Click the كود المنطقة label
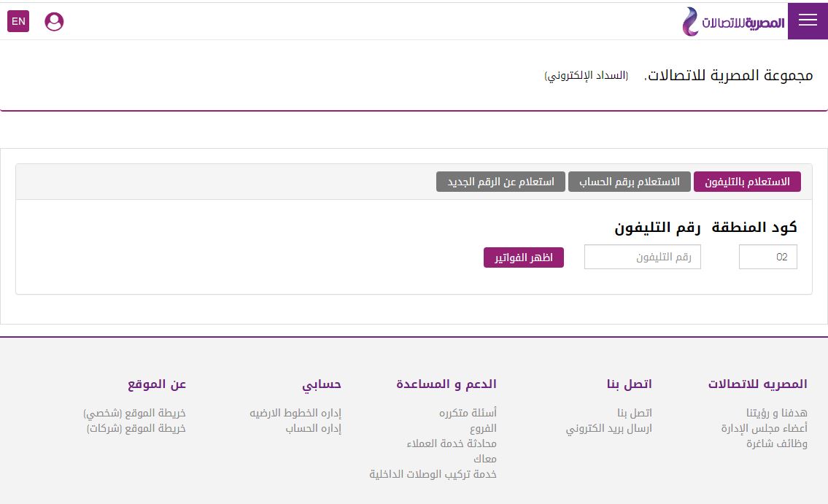The height and width of the screenshot is (504, 828). pos(754,228)
